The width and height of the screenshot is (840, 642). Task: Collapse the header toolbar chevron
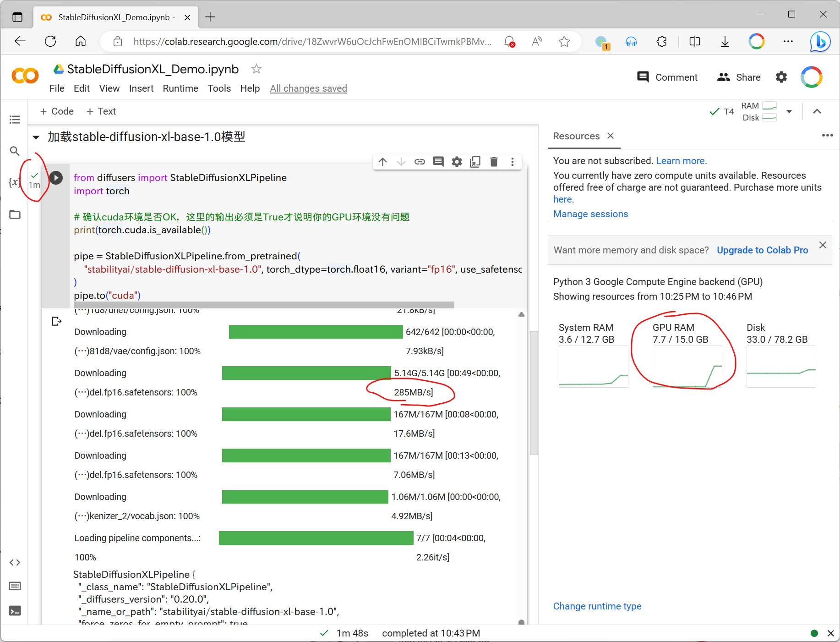(817, 111)
